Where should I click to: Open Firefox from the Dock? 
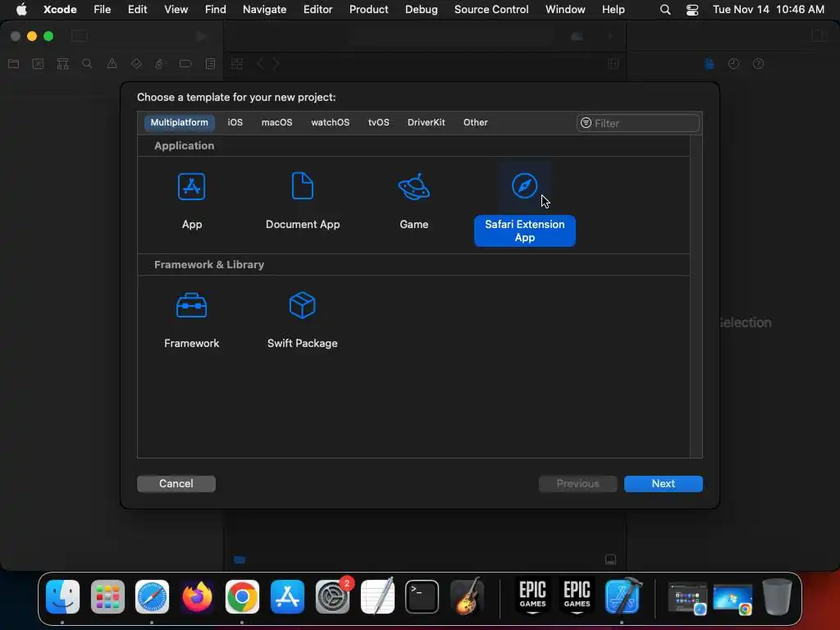click(x=197, y=596)
